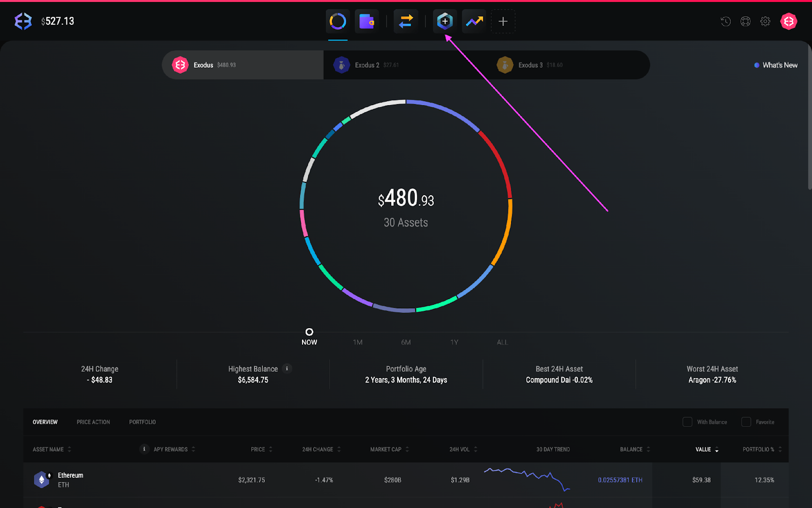
Task: Select the 6M timeline range
Action: 406,342
